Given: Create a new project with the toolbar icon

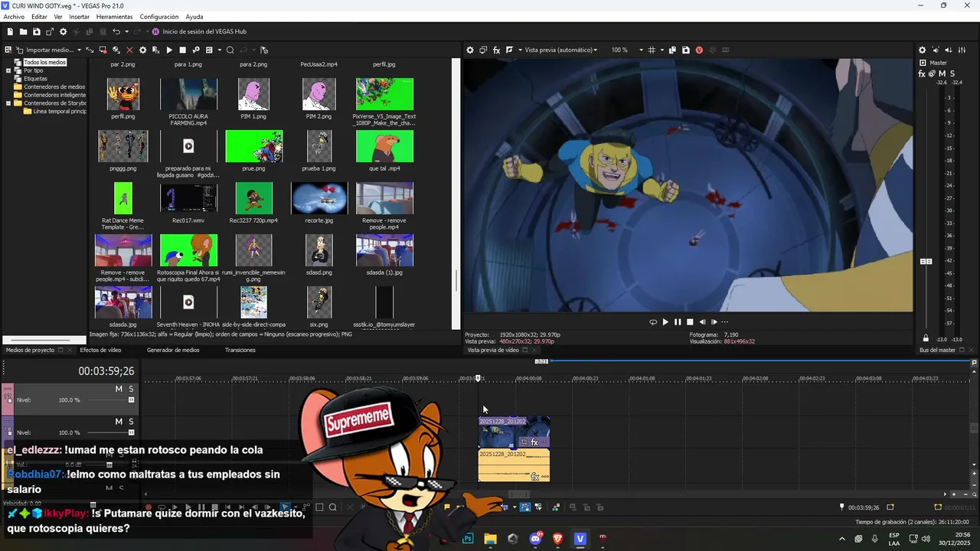Looking at the screenshot, I should tap(11, 31).
